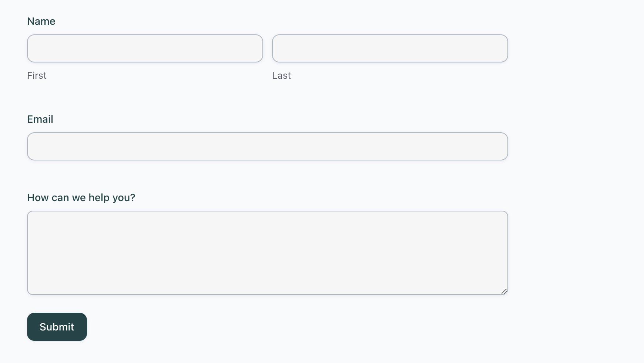Screen dimensions: 644x363
Task: Select the Name heading label
Action: [x=41, y=21]
